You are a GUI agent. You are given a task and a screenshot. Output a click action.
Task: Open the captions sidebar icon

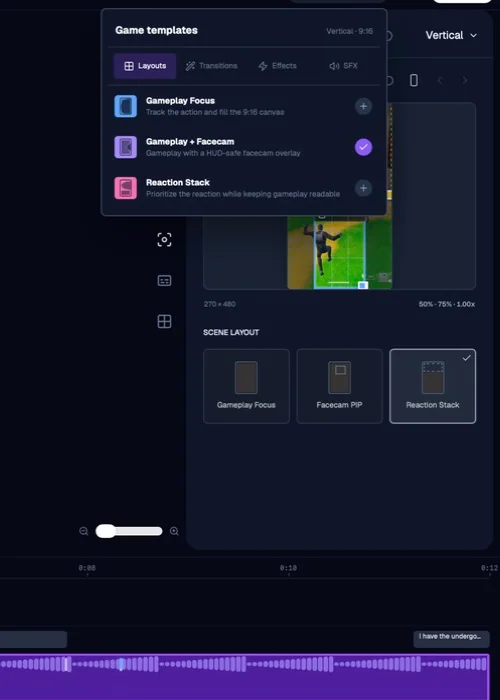pos(164,280)
